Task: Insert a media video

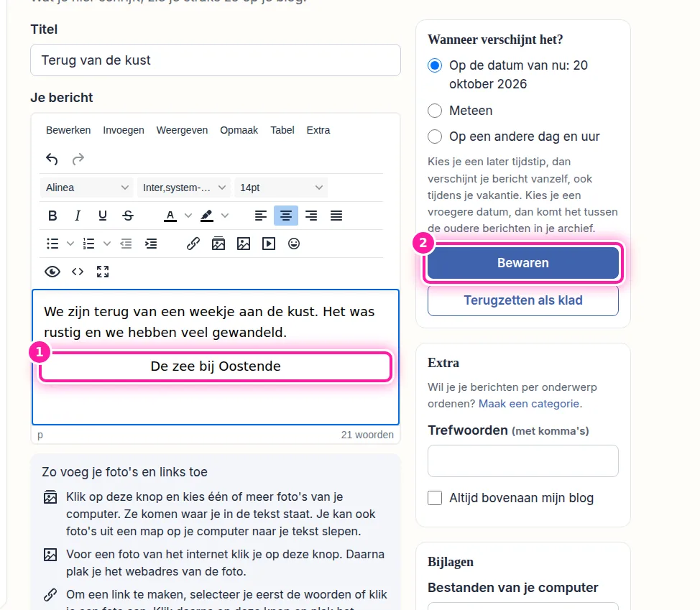Action: click(268, 244)
